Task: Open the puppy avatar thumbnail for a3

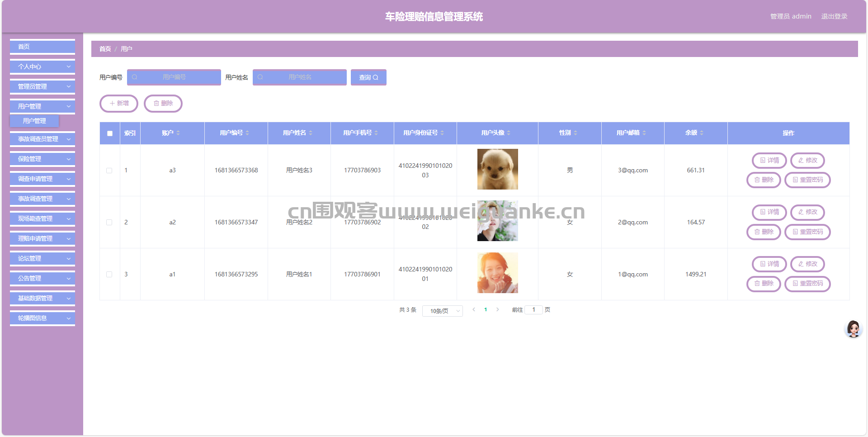Action: point(498,169)
